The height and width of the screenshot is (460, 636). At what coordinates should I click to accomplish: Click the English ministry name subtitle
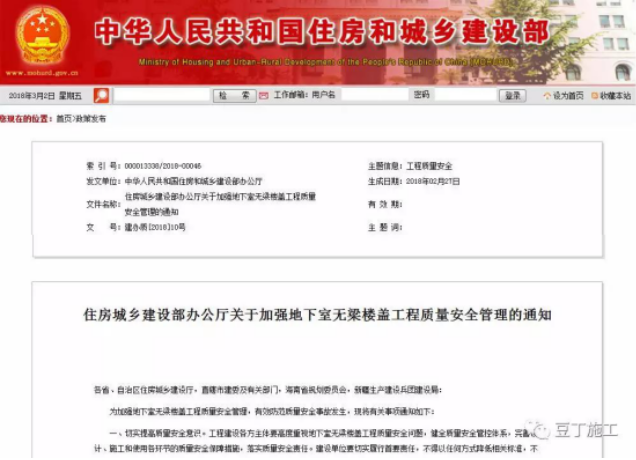click(x=326, y=62)
